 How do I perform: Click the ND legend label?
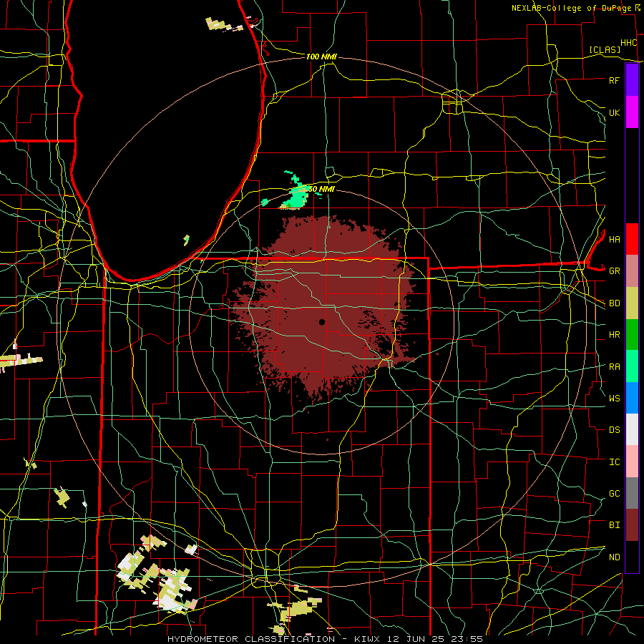pos(614,557)
